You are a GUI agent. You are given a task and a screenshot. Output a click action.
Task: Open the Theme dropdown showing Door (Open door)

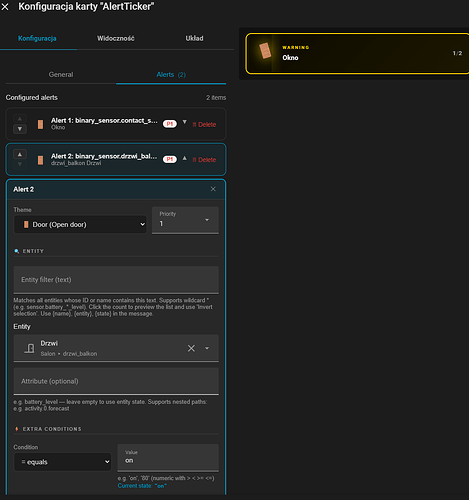click(80, 225)
